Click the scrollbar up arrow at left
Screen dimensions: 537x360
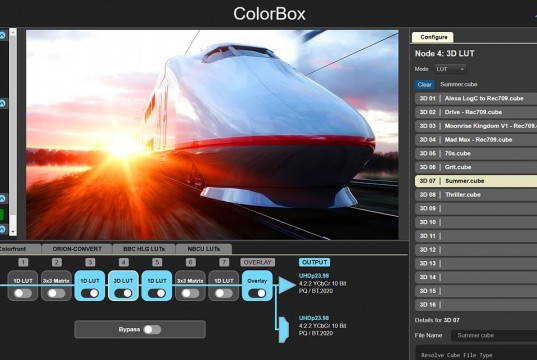pos(13,33)
